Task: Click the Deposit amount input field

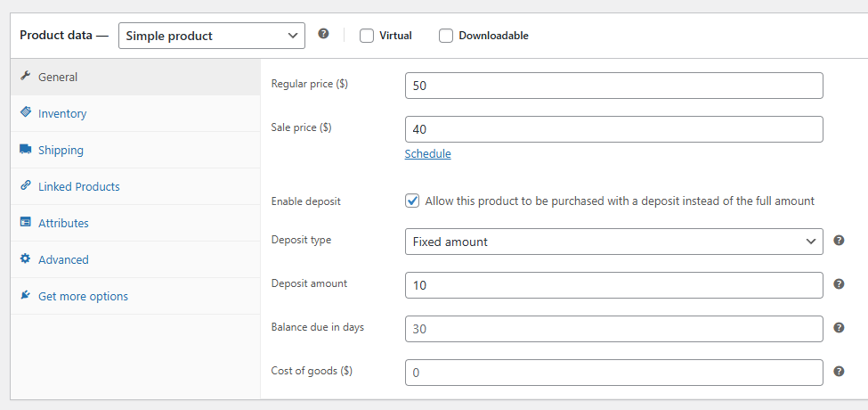Action: point(614,285)
